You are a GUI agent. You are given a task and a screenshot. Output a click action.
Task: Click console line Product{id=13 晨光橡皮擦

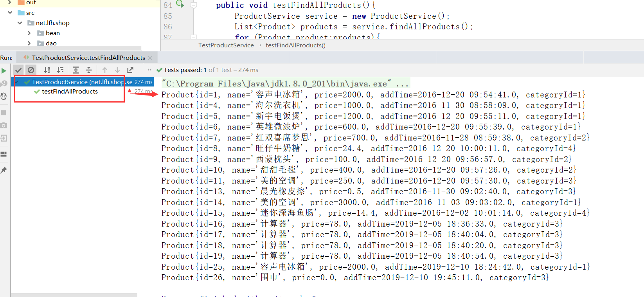click(x=369, y=191)
